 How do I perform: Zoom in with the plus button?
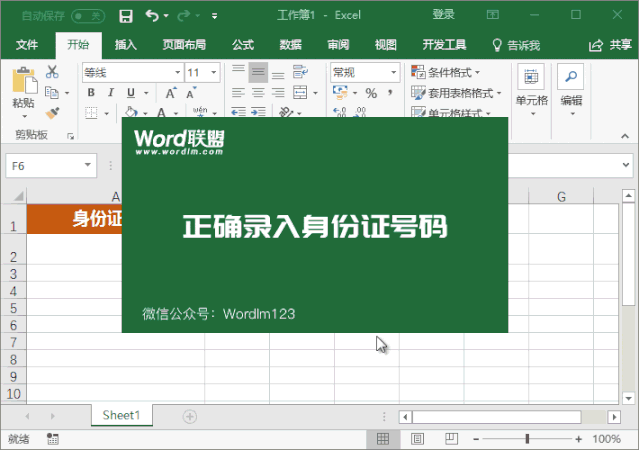coord(579,439)
